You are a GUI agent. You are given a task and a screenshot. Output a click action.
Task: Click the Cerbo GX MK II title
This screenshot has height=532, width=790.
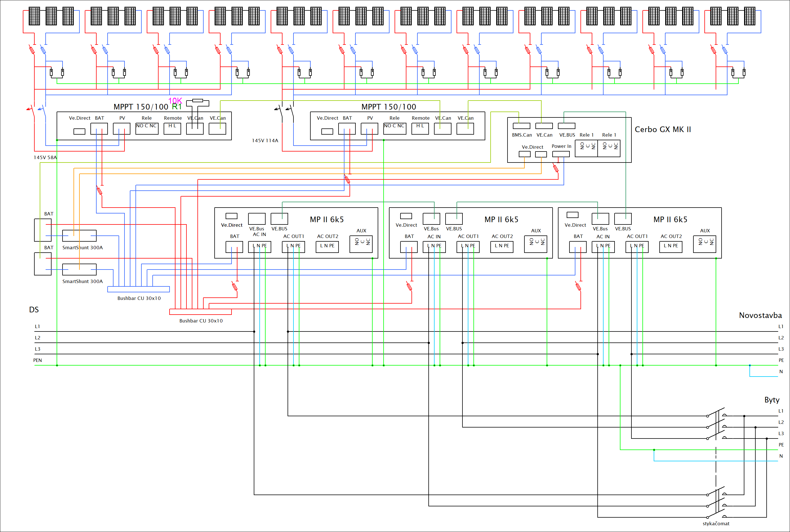662,129
